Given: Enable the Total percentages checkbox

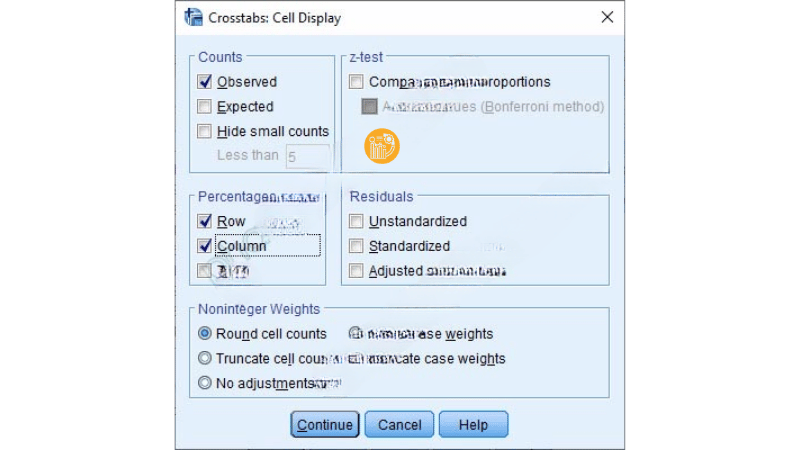Looking at the screenshot, I should 205,270.
